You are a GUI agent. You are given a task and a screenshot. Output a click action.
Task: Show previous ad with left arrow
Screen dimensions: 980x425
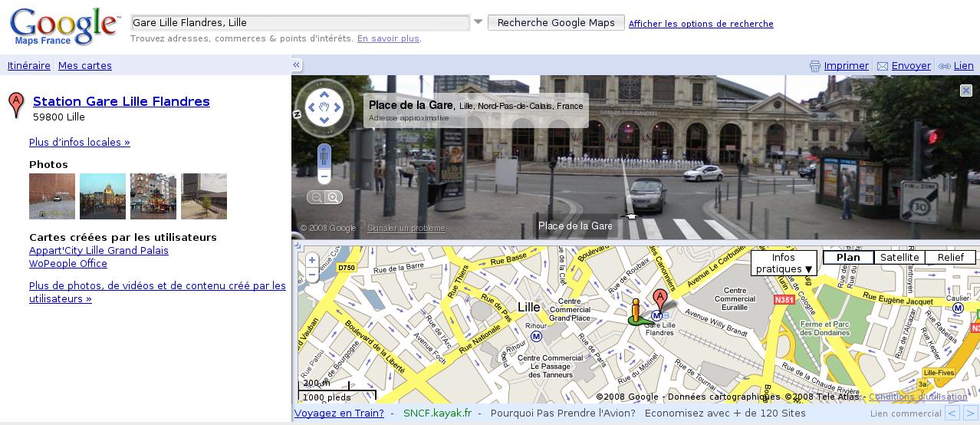coord(952,413)
